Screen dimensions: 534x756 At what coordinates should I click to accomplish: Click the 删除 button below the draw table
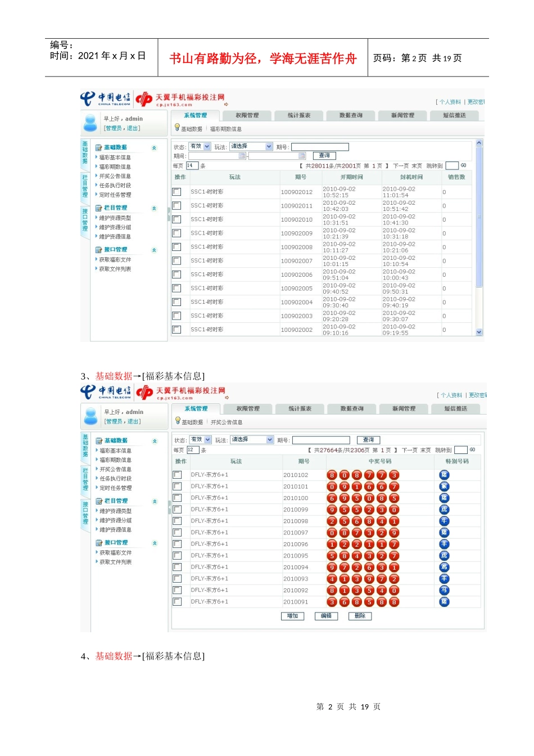point(360,616)
